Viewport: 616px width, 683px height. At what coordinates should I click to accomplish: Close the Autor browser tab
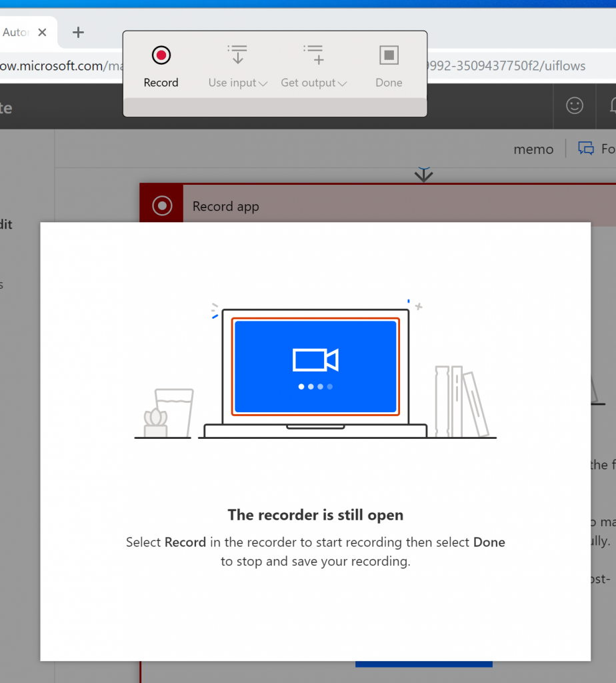[43, 32]
